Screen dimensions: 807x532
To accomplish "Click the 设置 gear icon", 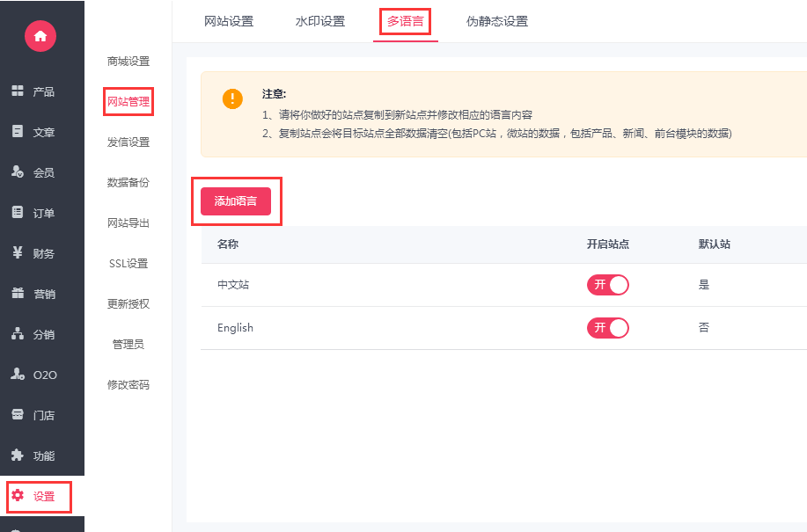I will pos(18,495).
